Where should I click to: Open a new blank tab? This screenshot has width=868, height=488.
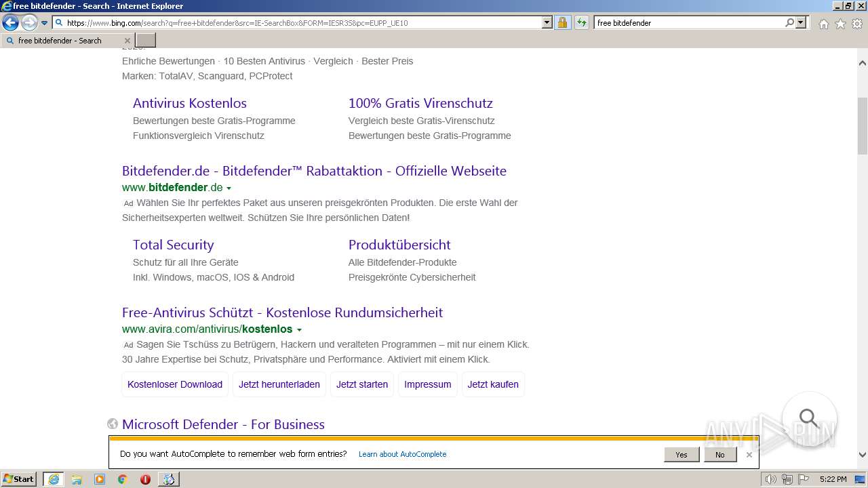pyautogui.click(x=146, y=41)
